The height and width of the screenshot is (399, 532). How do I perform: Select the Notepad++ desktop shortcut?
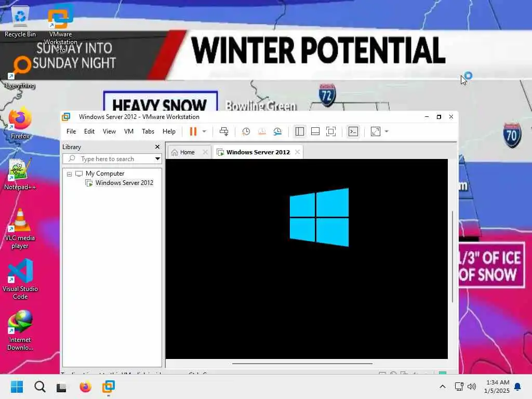pyautogui.click(x=20, y=174)
